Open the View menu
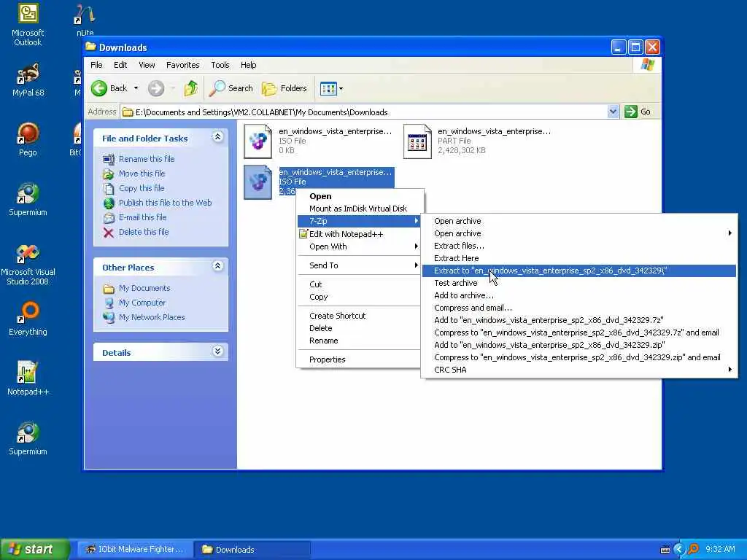Image resolution: width=747 pixels, height=560 pixels. (x=147, y=65)
